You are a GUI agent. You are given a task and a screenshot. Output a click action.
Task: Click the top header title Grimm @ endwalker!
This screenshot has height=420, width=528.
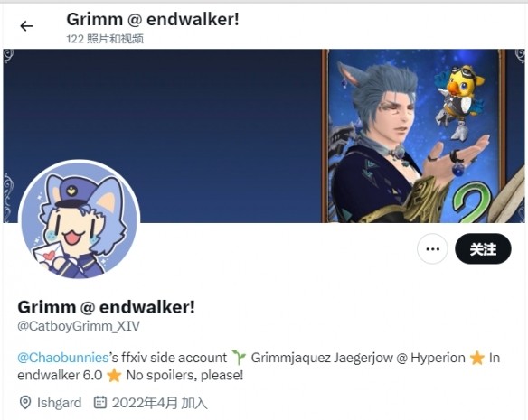(153, 19)
